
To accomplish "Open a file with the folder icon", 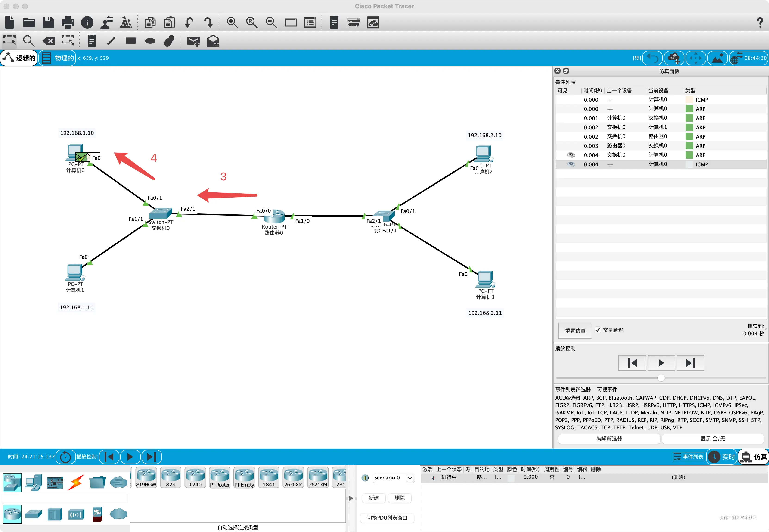I will point(29,22).
